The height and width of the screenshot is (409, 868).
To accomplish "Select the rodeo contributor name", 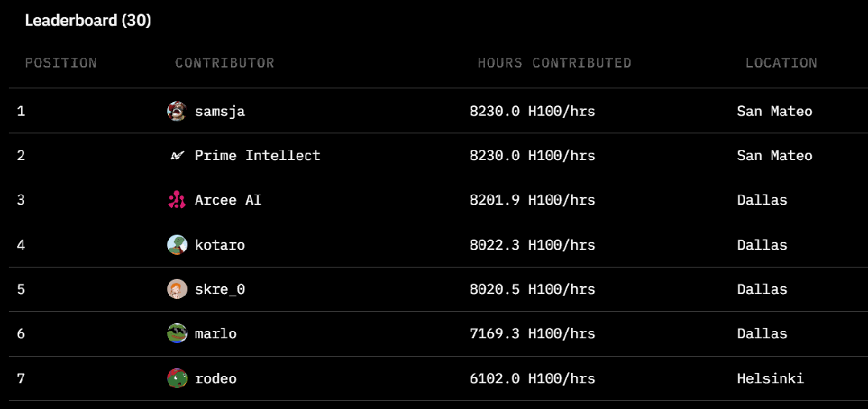I will 216,378.
